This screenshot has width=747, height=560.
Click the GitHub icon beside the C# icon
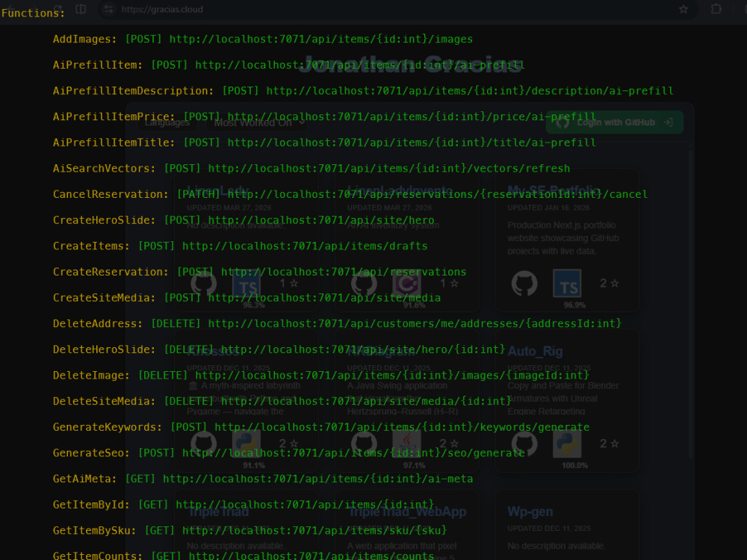364,283
